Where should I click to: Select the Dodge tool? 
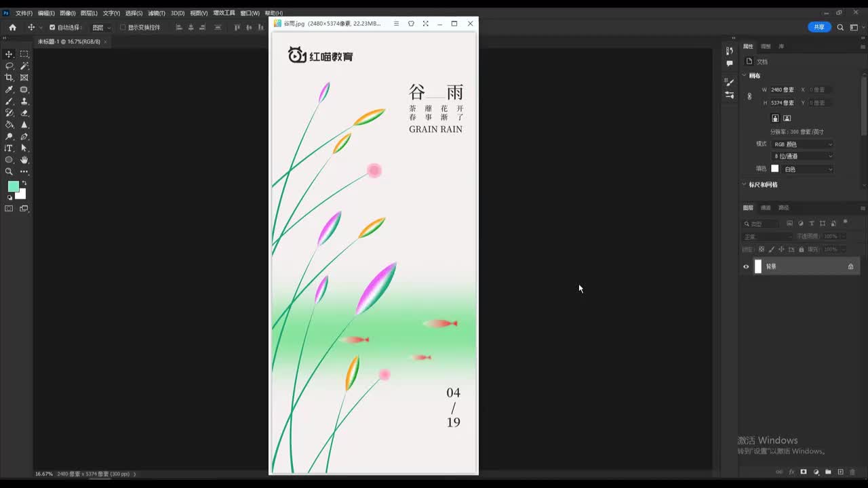9,136
